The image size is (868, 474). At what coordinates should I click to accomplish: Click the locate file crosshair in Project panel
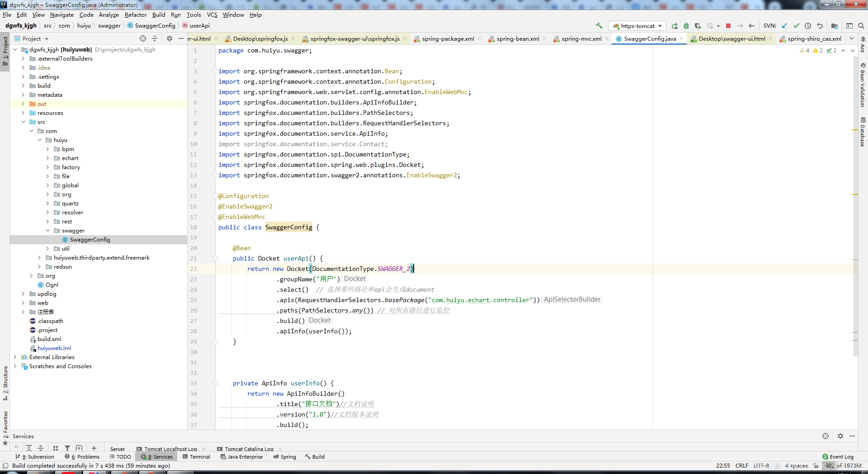pos(143,38)
